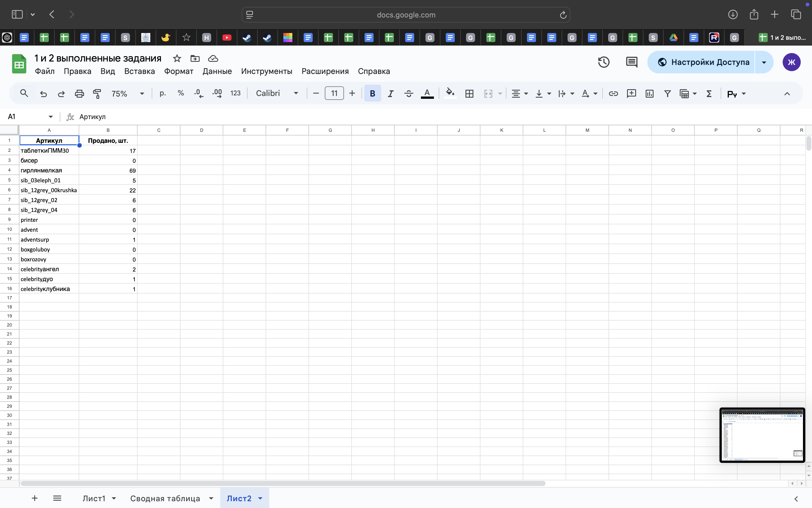The height and width of the screenshot is (508, 812).
Task: Select the paint format roller icon
Action: (97, 93)
